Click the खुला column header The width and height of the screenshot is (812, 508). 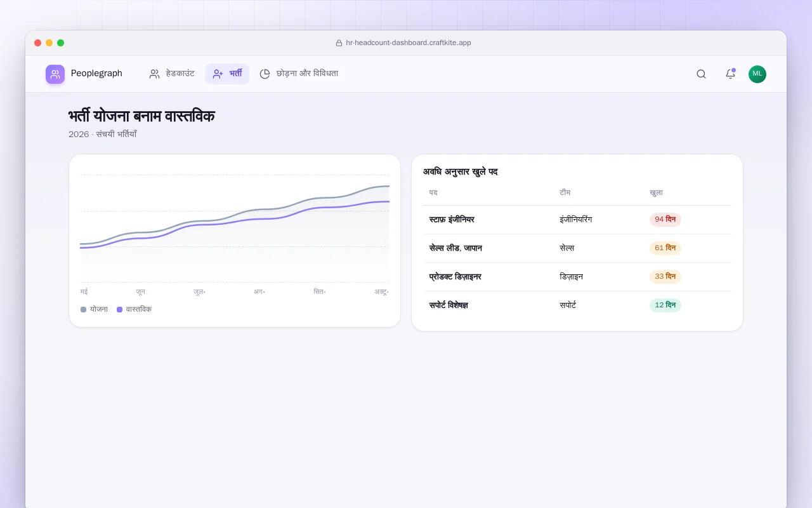(x=656, y=192)
